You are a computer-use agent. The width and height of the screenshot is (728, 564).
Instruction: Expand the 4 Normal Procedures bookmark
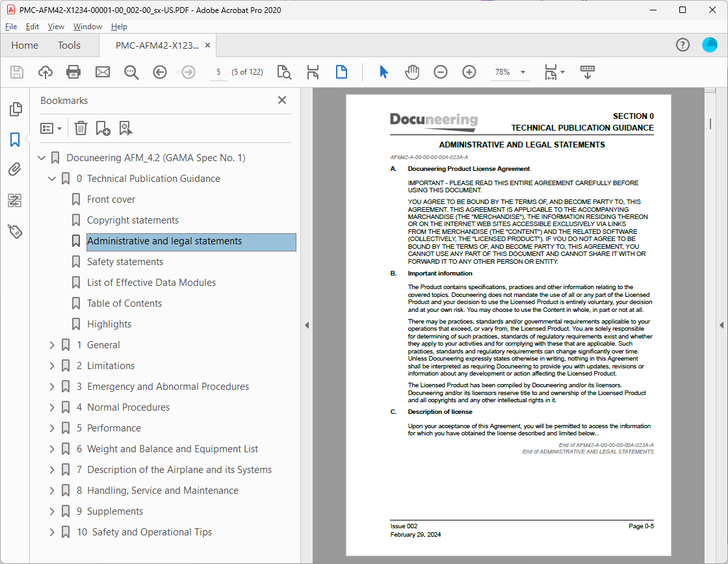(52, 407)
